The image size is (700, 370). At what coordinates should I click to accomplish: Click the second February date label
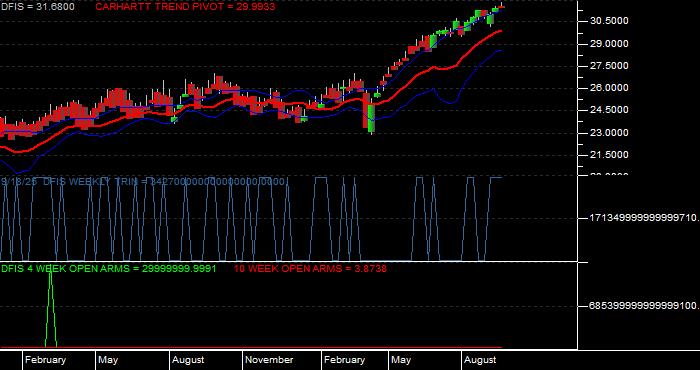[344, 360]
